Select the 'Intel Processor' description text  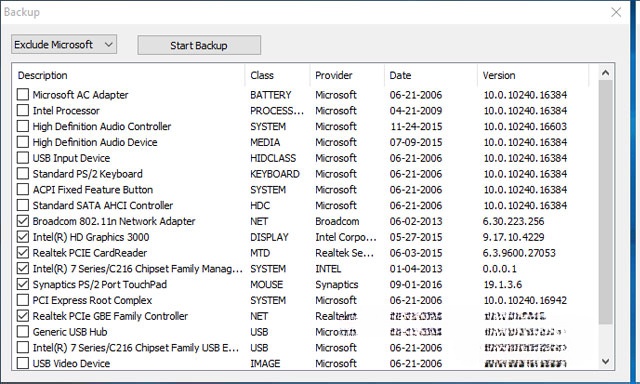tap(66, 111)
